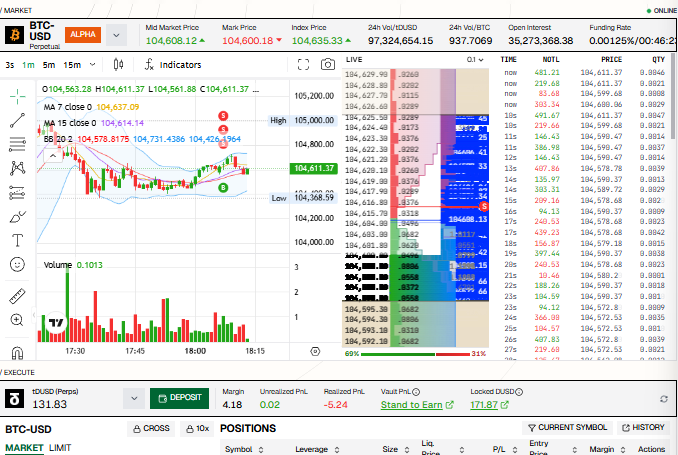Image resolution: width=678 pixels, height=455 pixels.
Task: Select the trend line drawing tool
Action: (x=17, y=120)
